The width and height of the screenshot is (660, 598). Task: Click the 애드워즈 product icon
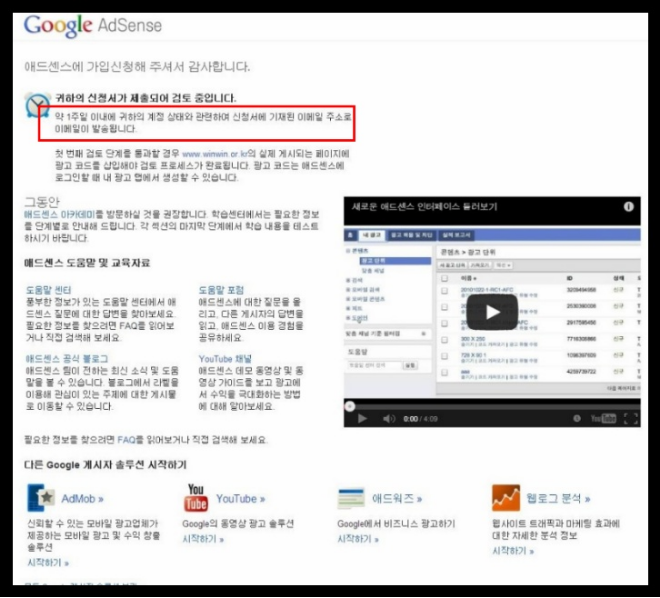tap(351, 498)
